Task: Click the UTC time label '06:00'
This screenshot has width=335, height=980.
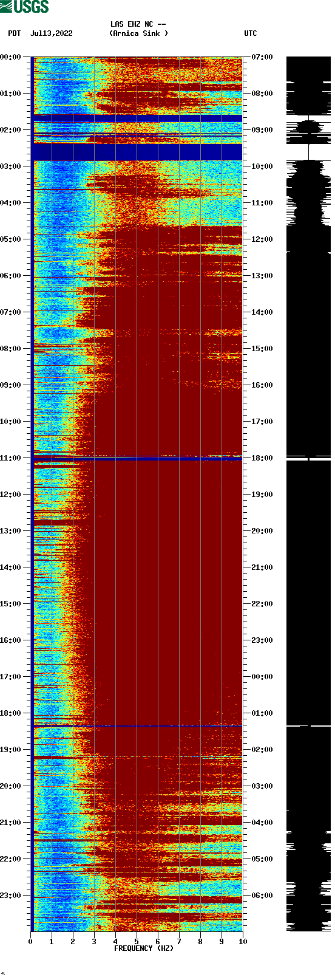Action: 262,896
